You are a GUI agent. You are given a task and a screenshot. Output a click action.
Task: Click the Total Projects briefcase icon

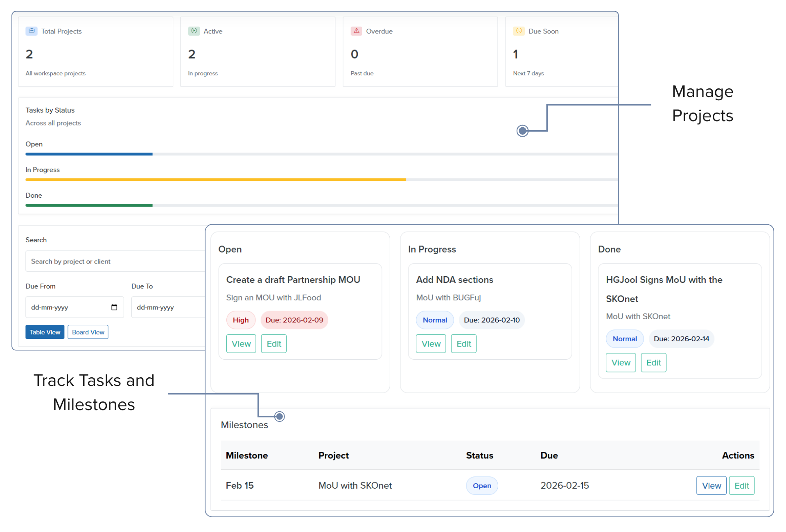point(32,31)
